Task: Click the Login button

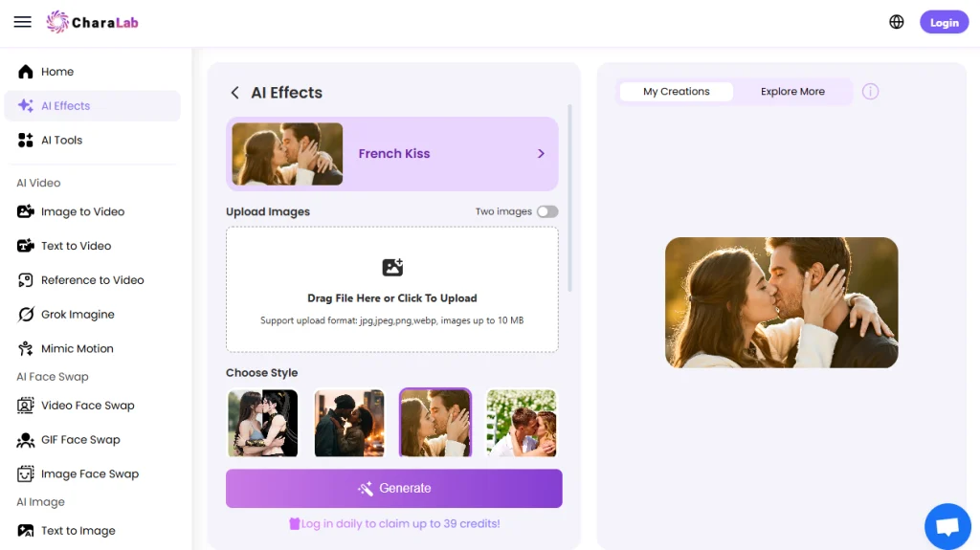Action: click(944, 23)
